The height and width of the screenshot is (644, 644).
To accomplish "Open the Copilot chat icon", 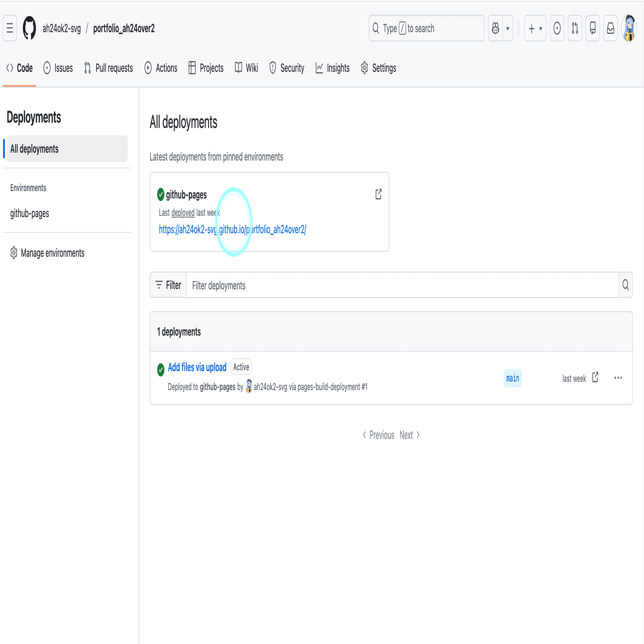I will point(495,28).
